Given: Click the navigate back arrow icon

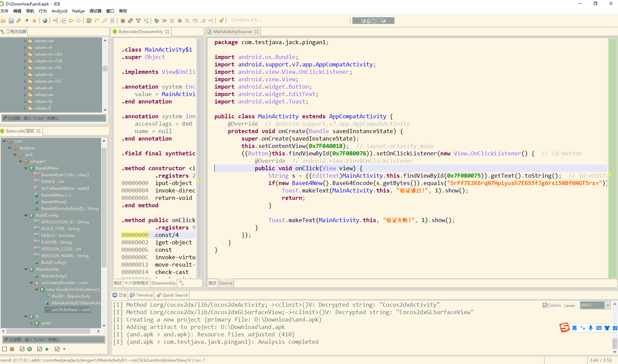Looking at the screenshot, I should click(x=71, y=21).
